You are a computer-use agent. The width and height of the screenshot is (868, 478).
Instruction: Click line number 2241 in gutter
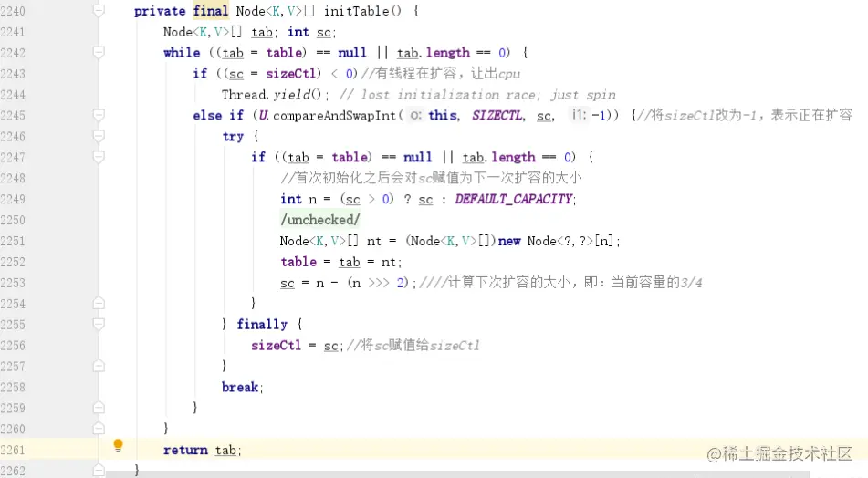pyautogui.click(x=13, y=32)
